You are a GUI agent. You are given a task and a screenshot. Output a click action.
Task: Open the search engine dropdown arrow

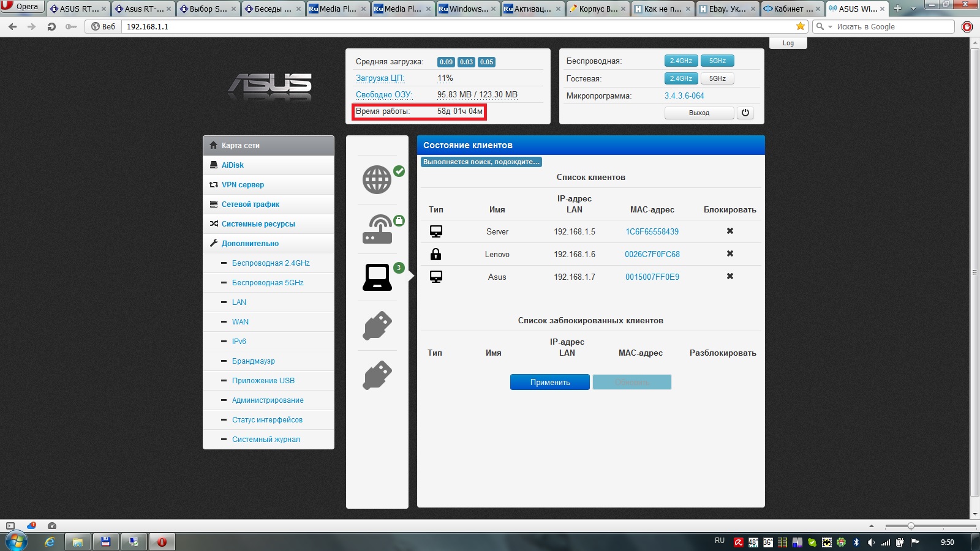(831, 27)
